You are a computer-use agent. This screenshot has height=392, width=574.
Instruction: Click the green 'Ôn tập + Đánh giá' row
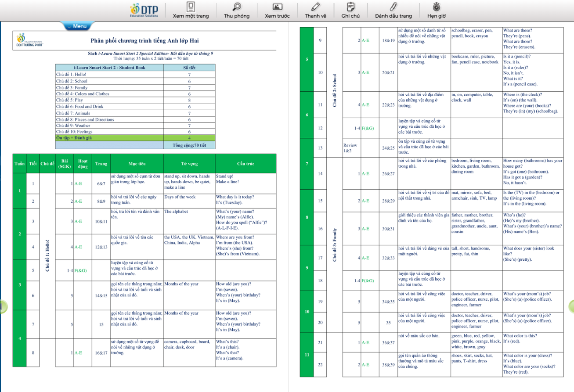pos(135,138)
